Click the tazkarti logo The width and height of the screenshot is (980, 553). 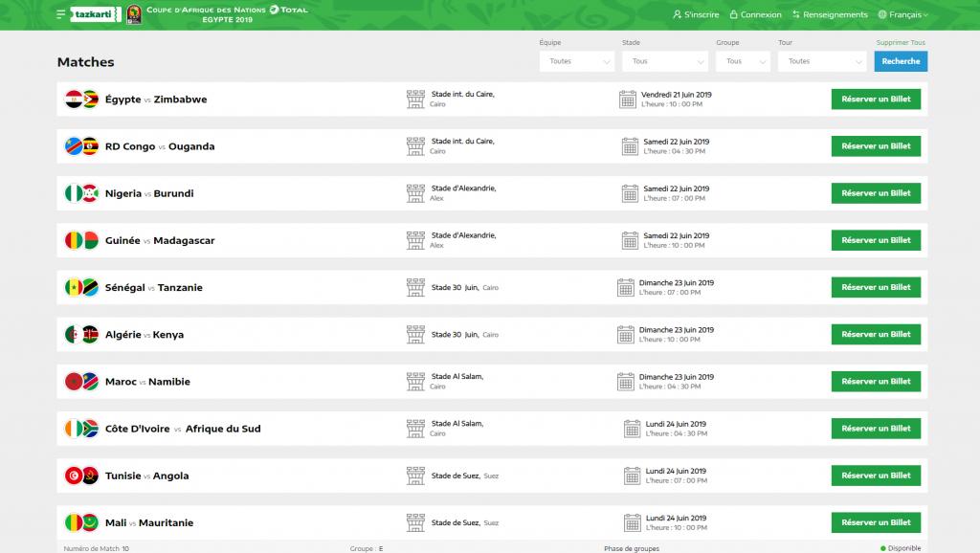tap(96, 14)
